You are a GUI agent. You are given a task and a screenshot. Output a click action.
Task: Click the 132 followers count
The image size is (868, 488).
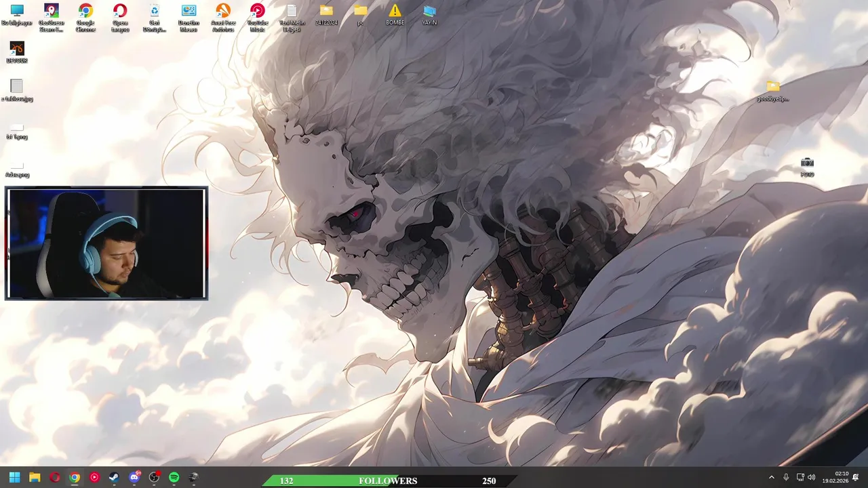(x=287, y=481)
